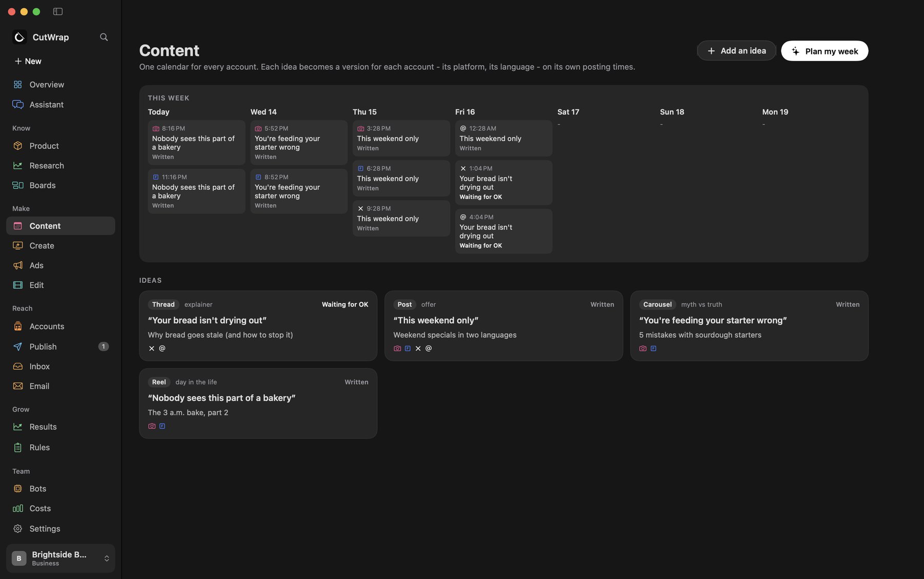
Task: Click the sparkle icon in Plan my week
Action: pyautogui.click(x=796, y=51)
